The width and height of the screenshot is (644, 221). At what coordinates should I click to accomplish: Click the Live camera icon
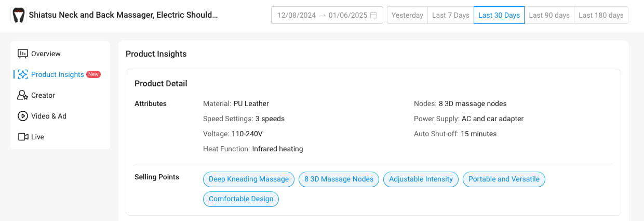pos(22,137)
